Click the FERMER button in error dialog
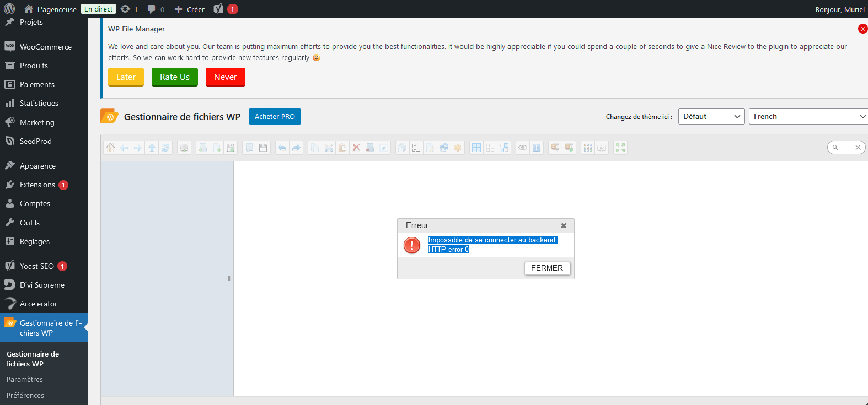 (547, 268)
